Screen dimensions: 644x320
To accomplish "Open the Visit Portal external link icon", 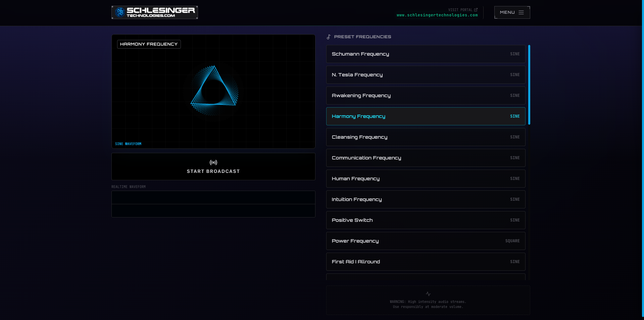I will (476, 10).
